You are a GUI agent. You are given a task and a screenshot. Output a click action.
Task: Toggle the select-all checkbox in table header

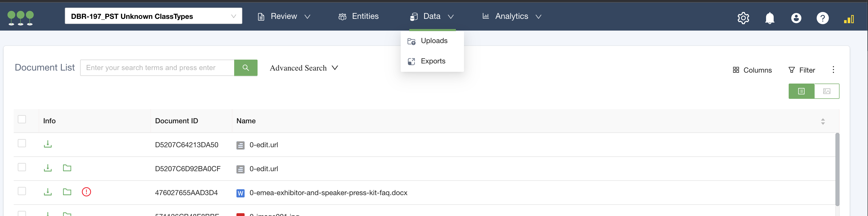point(22,119)
